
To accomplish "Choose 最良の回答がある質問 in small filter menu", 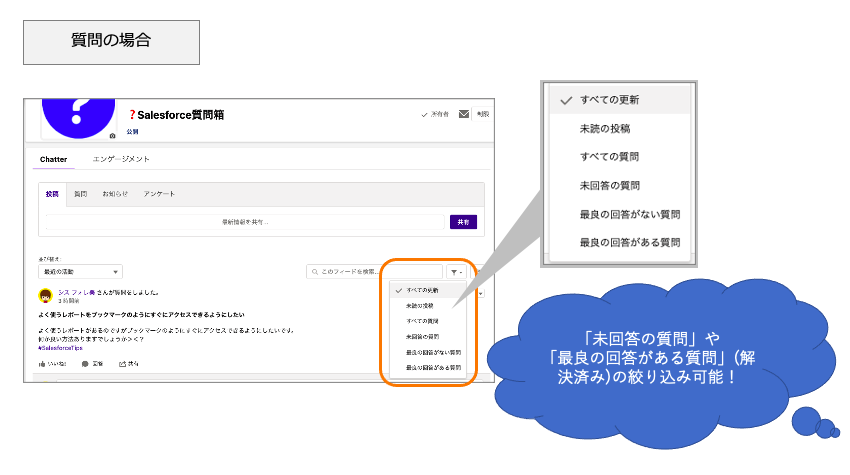I will point(428,368).
